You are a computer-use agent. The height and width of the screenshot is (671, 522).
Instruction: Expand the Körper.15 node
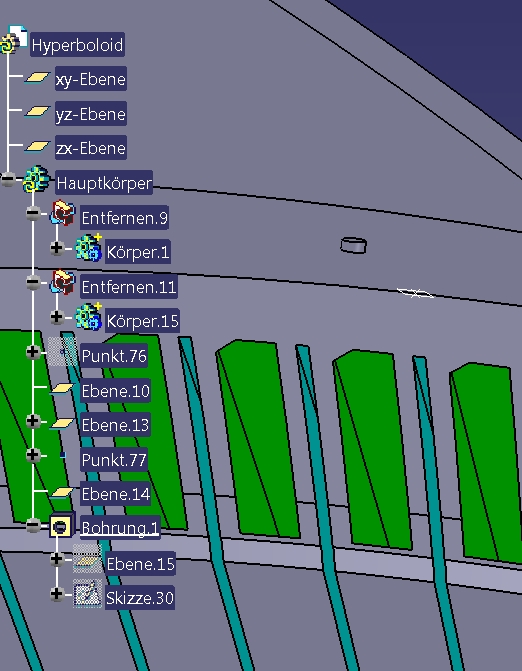[57, 317]
